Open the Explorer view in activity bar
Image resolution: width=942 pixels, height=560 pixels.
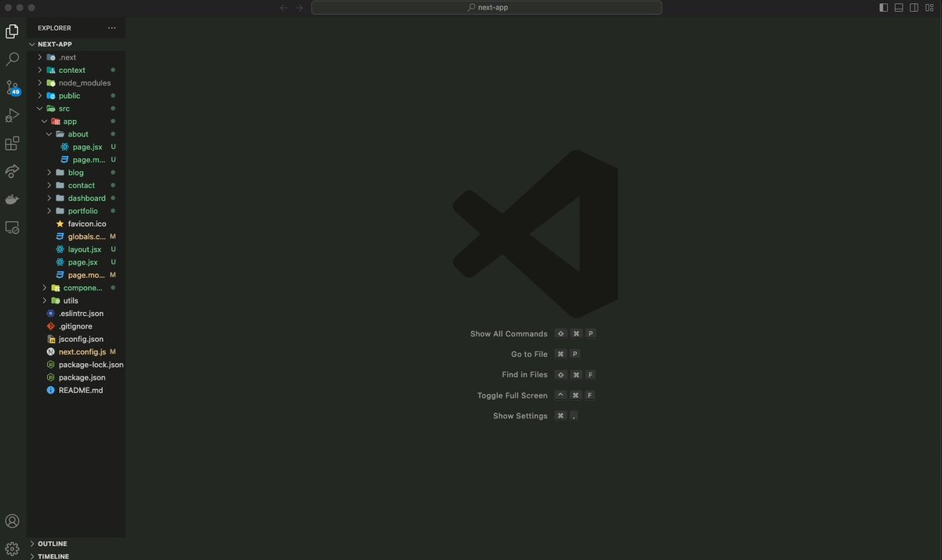coord(13,31)
